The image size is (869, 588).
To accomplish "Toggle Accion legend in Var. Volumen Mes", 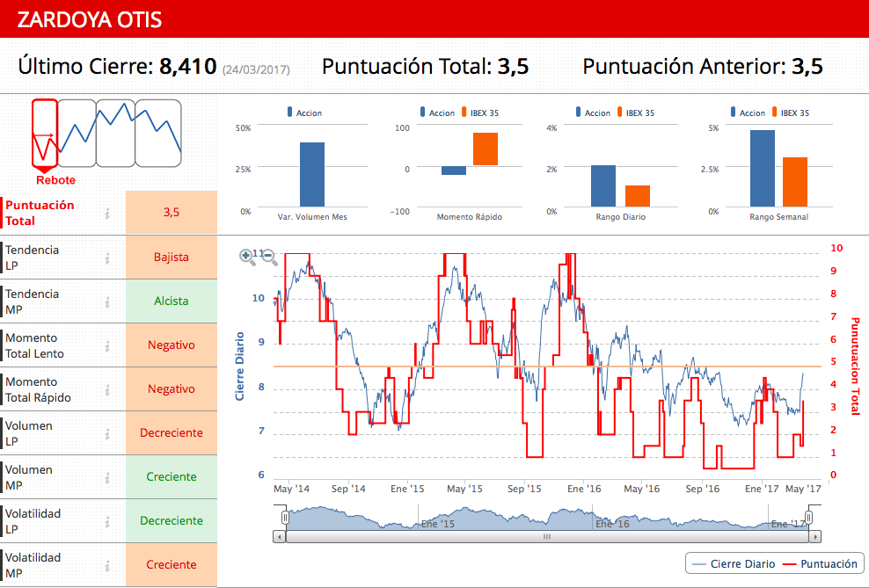I will [304, 113].
